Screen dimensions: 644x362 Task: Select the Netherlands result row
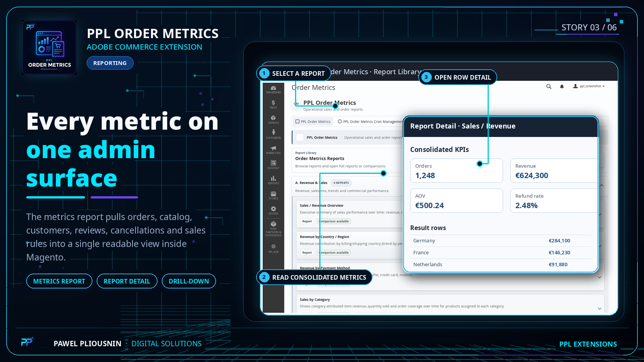[501, 265]
